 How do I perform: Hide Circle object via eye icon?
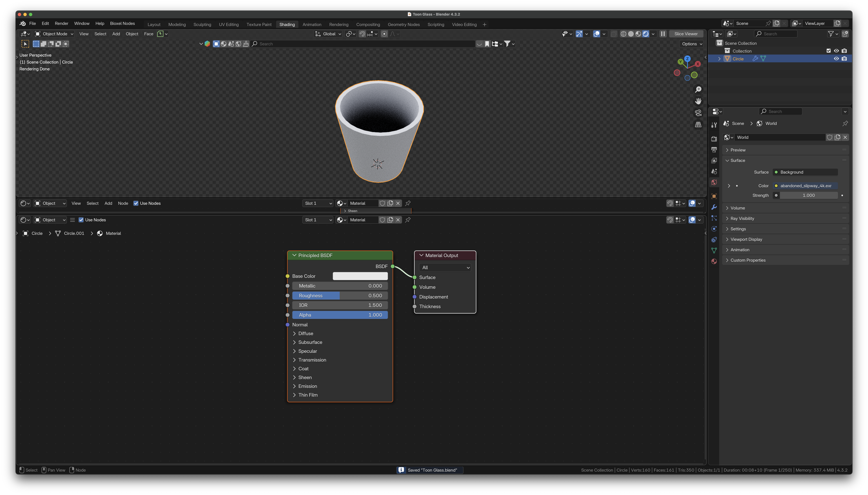click(836, 59)
